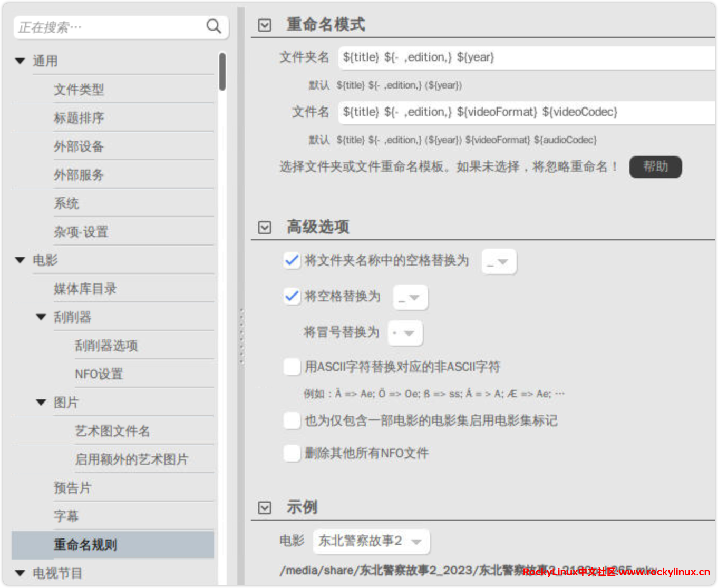The height and width of the screenshot is (588, 718).
Task: Open the NFO设置 settings page
Action: coord(99,374)
